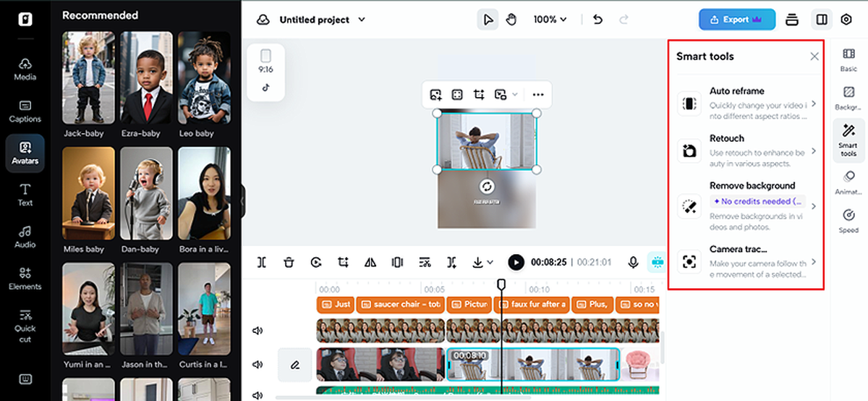The width and height of the screenshot is (868, 401).
Task: Switch to the Captions tab
Action: tap(25, 111)
